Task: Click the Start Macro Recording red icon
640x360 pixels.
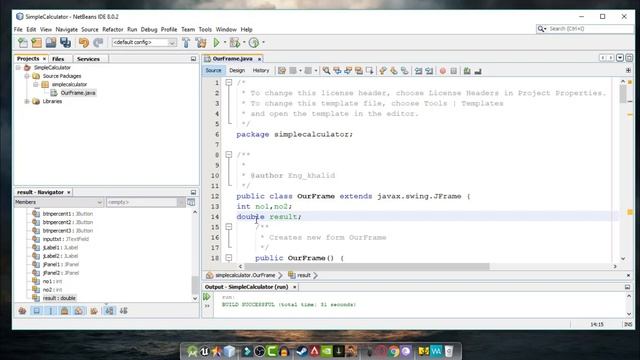Action: pos(443,71)
